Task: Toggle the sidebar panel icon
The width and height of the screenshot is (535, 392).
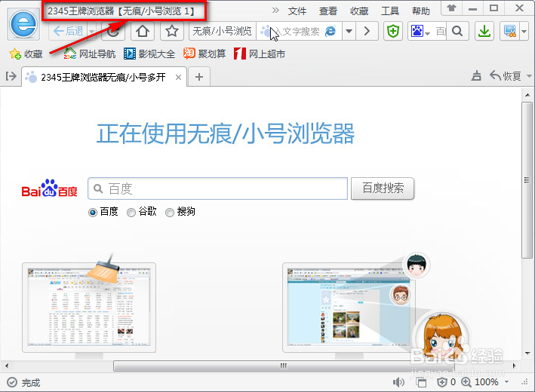Action: pos(11,76)
